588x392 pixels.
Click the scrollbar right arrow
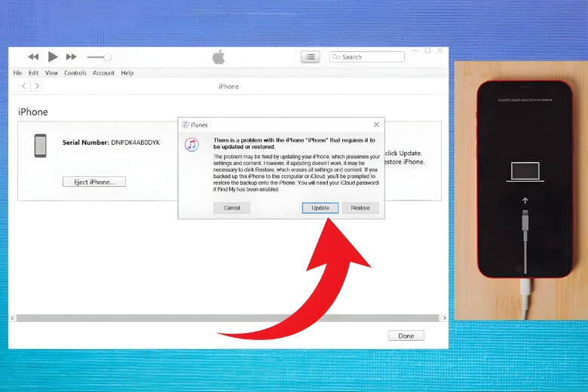445,318
